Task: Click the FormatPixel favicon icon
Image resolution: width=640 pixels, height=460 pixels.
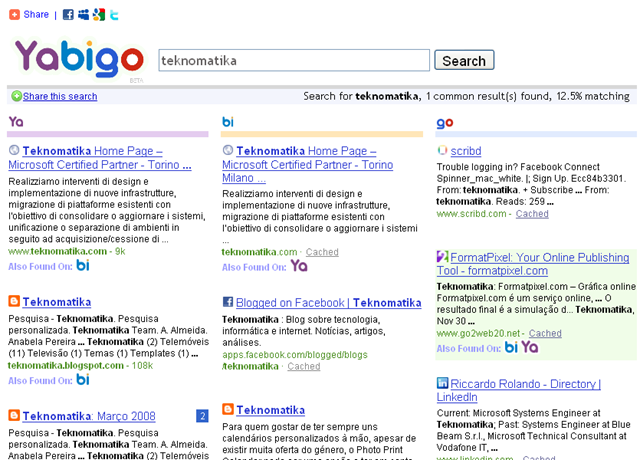Action: point(442,257)
